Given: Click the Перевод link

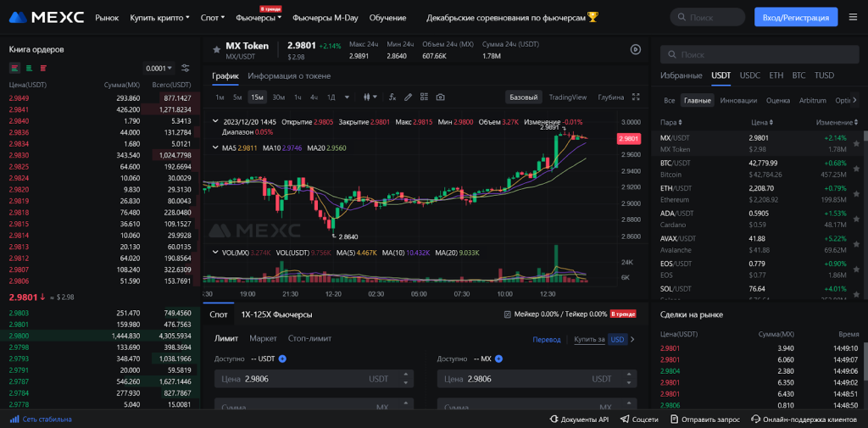Looking at the screenshot, I should 547,339.
